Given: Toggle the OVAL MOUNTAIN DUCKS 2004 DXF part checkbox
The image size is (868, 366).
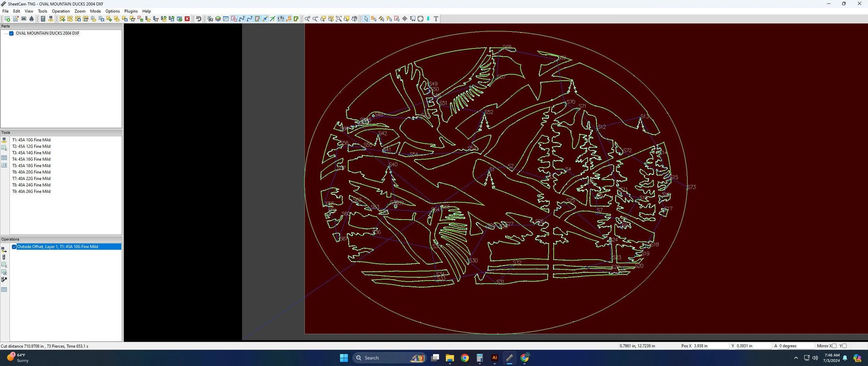Looking at the screenshot, I should [11, 33].
